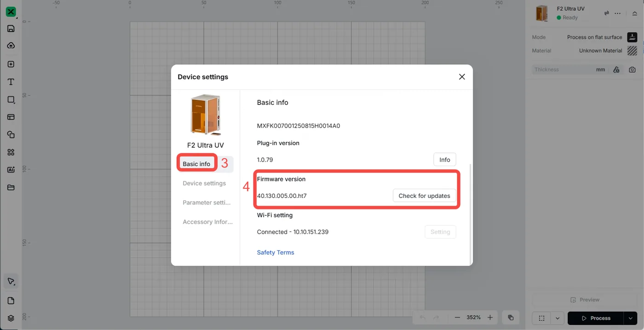This screenshot has width=644, height=330.
Task: Click the add image plus icon
Action: (x=11, y=64)
